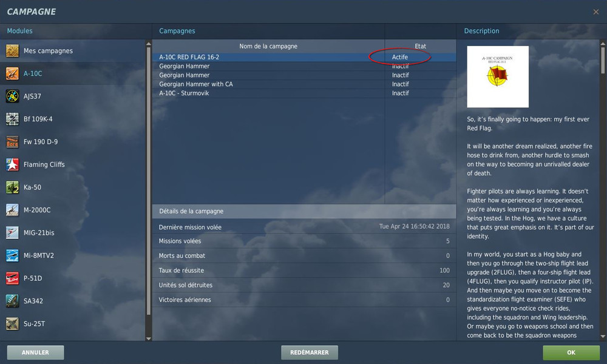Click the Détails de la campagne header
Image resolution: width=607 pixels, height=364 pixels.
[x=304, y=211]
